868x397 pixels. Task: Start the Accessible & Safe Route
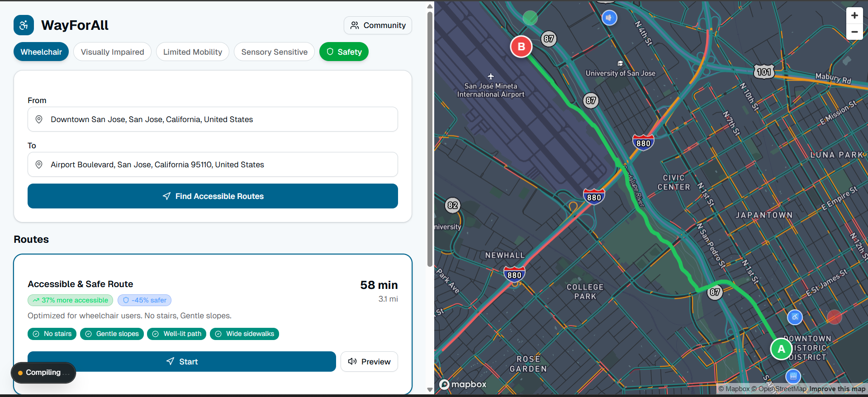pos(181,361)
